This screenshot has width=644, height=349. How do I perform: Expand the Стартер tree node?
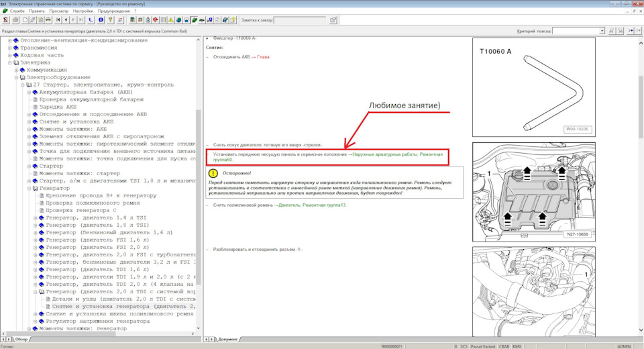pyautogui.click(x=29, y=166)
